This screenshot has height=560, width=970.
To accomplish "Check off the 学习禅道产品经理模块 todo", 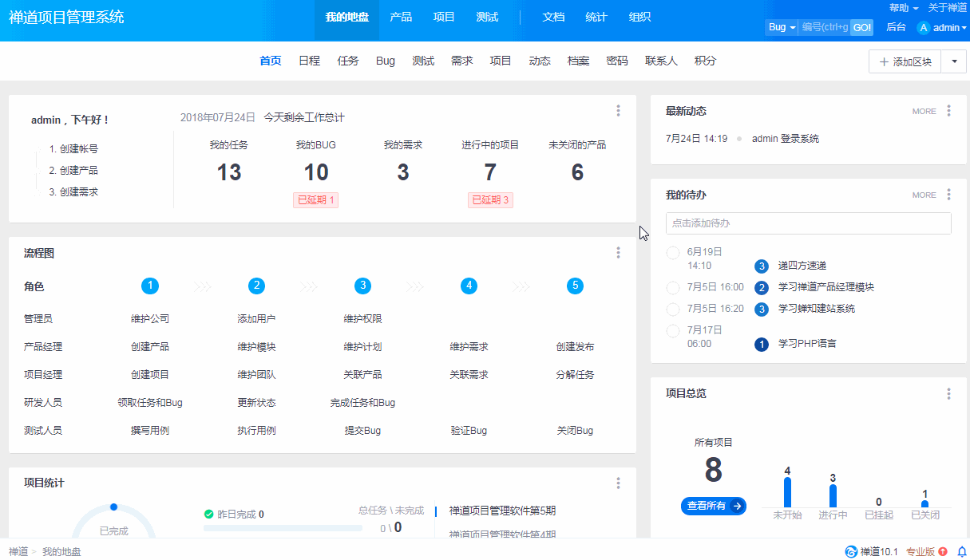I will coord(672,287).
